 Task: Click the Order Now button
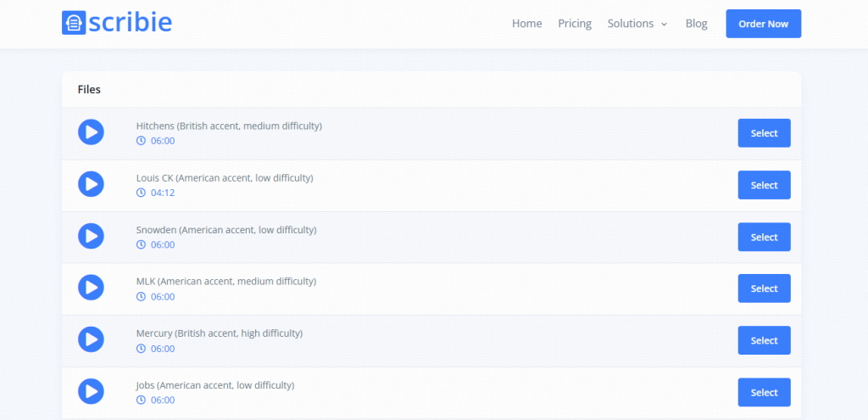(x=764, y=24)
